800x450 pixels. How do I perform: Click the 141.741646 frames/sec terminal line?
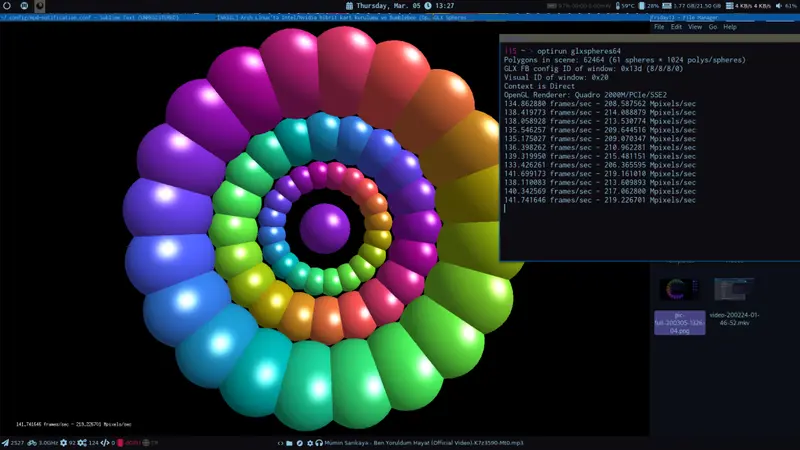point(599,200)
